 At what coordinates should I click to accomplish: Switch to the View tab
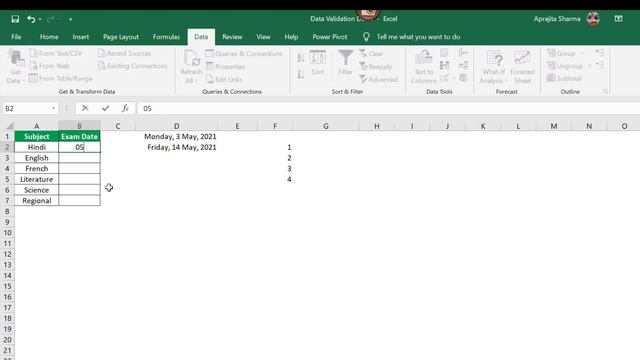pos(263,37)
